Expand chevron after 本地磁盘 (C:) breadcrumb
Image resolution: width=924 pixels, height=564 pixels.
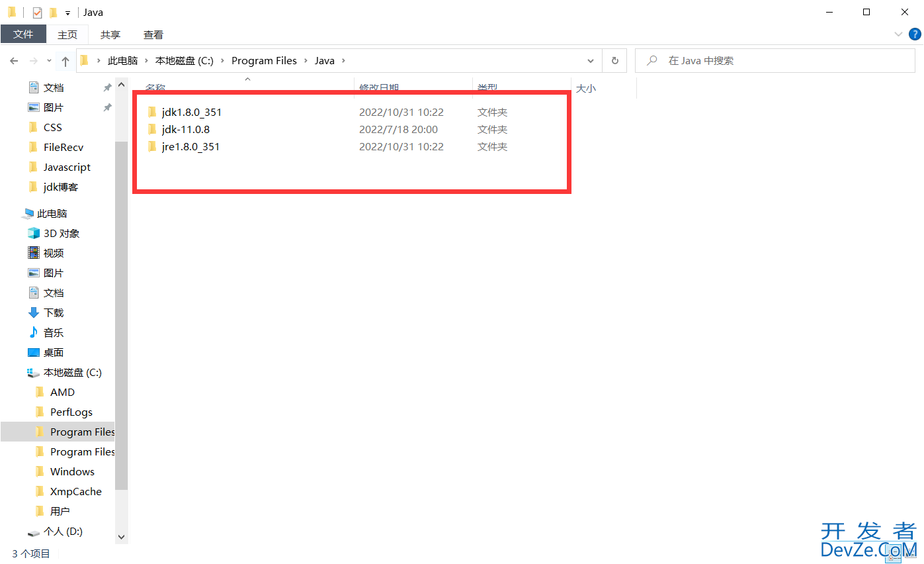(222, 60)
